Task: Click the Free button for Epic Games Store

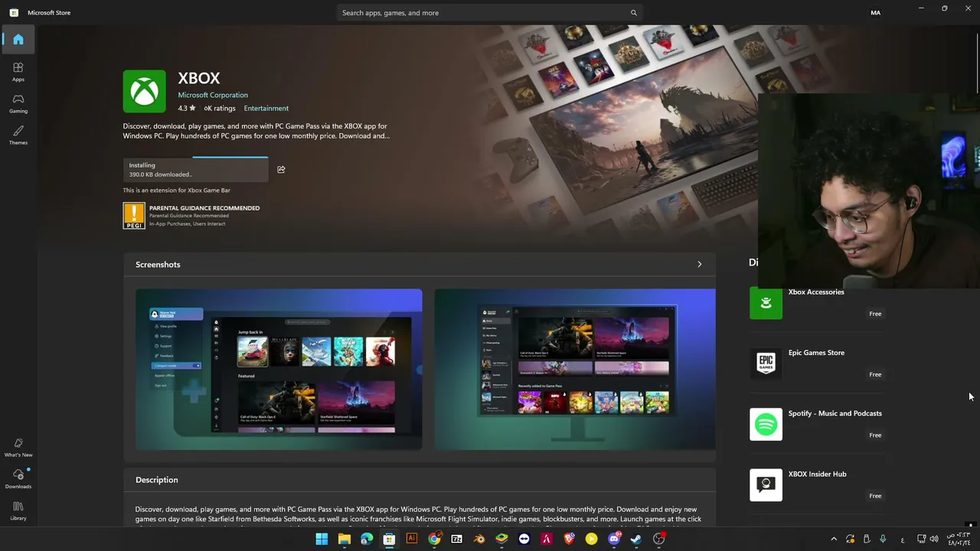Action: [x=875, y=374]
